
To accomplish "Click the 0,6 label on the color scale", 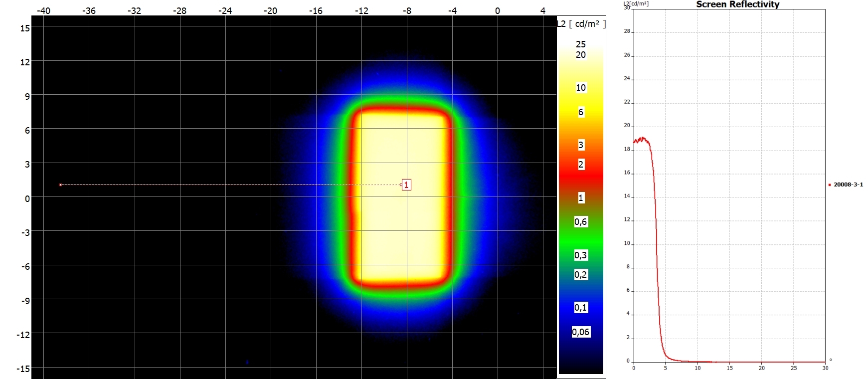I will tap(581, 222).
